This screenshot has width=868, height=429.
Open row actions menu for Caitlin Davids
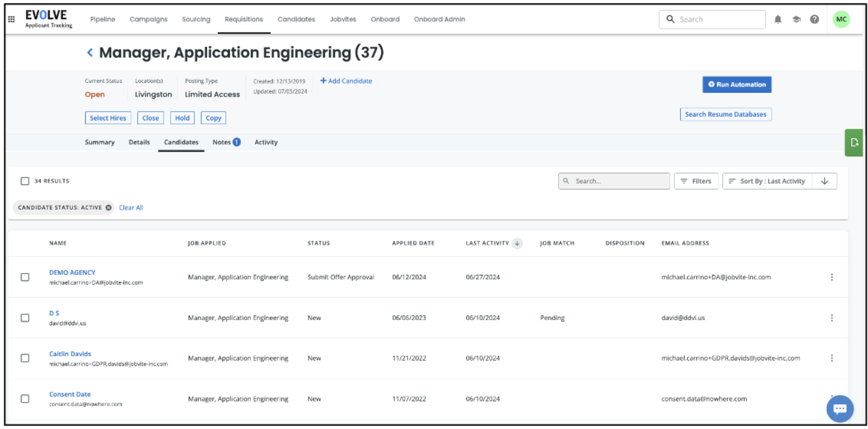832,358
